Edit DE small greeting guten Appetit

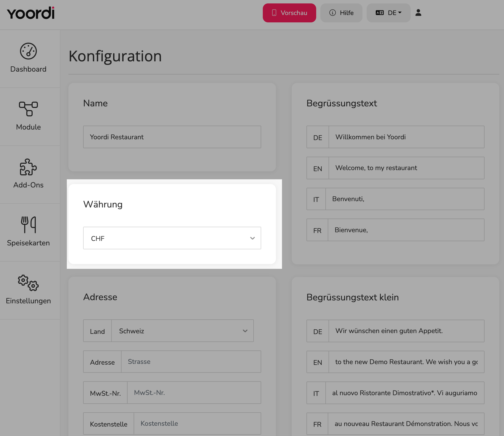(406, 331)
